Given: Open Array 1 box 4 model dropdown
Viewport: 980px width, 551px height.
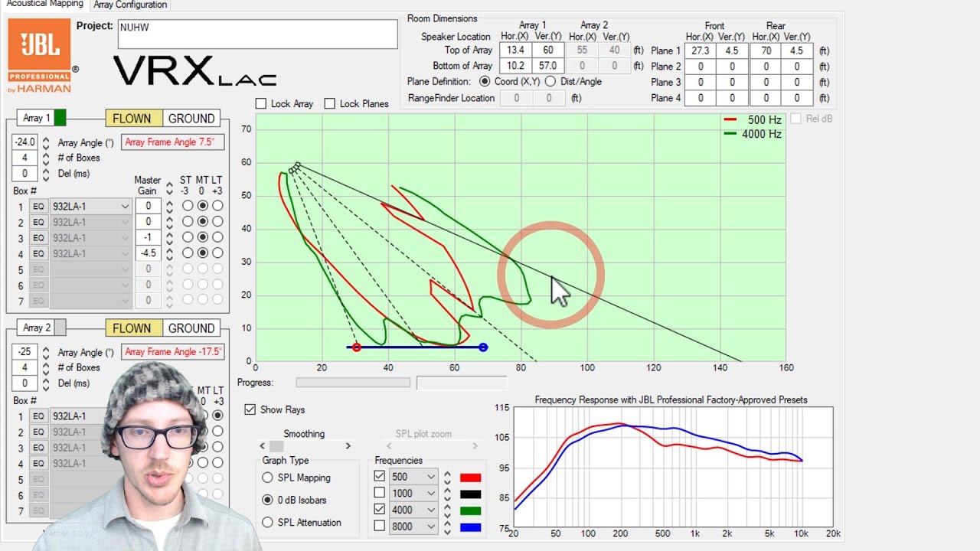Looking at the screenshot, I should [90, 253].
